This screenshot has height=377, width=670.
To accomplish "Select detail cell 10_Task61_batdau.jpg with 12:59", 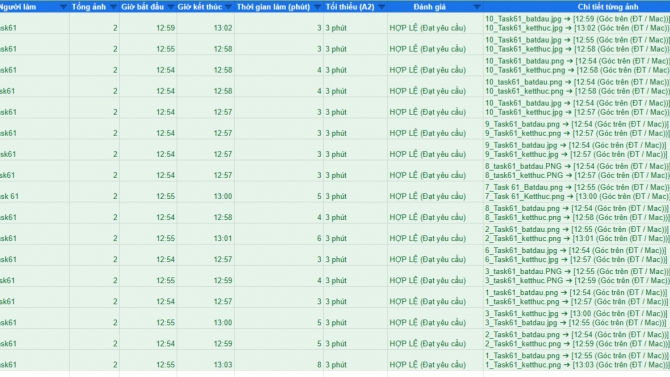I will point(577,23).
